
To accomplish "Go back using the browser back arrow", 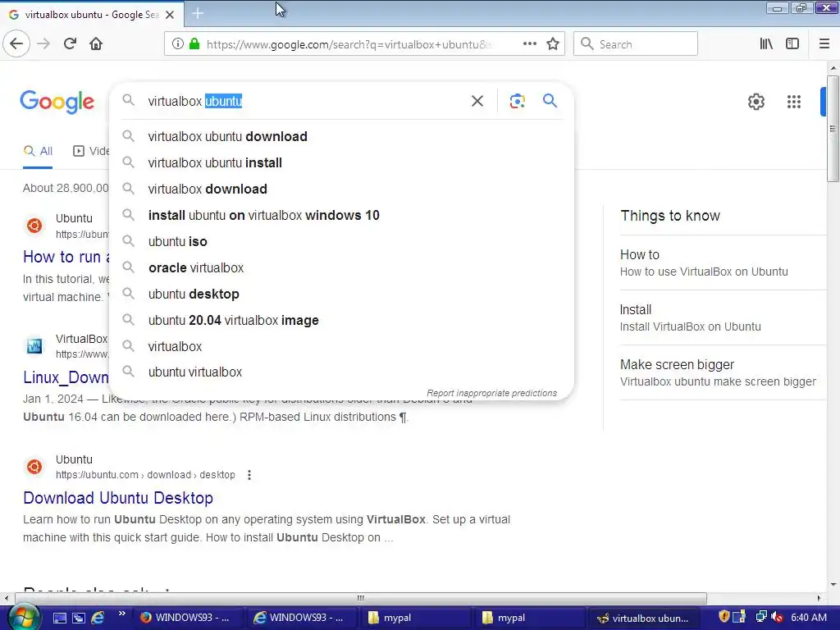I will pyautogui.click(x=16, y=44).
